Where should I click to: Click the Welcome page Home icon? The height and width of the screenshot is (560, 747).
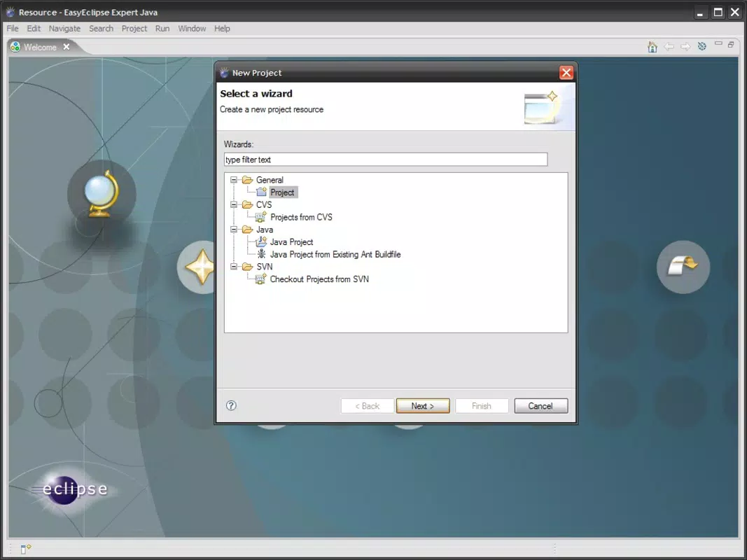click(x=652, y=47)
